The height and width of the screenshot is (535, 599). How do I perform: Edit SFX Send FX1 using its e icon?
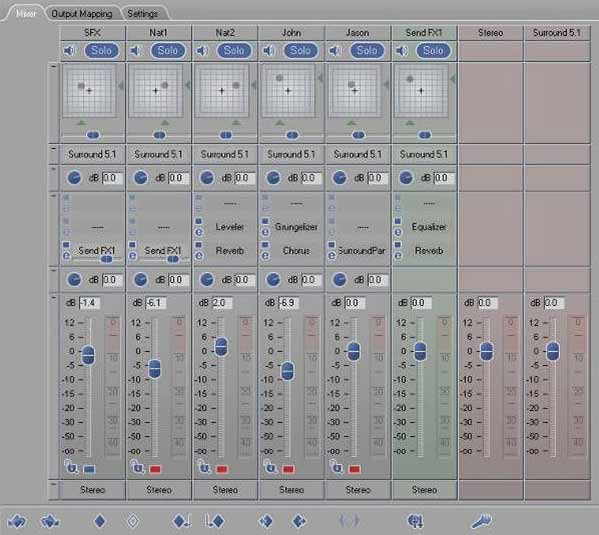[66, 256]
